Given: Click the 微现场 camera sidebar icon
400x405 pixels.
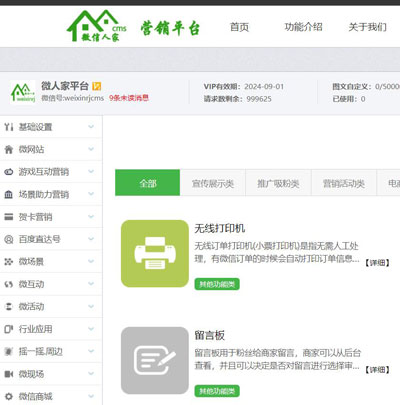Looking at the screenshot, I should pyautogui.click(x=9, y=374).
